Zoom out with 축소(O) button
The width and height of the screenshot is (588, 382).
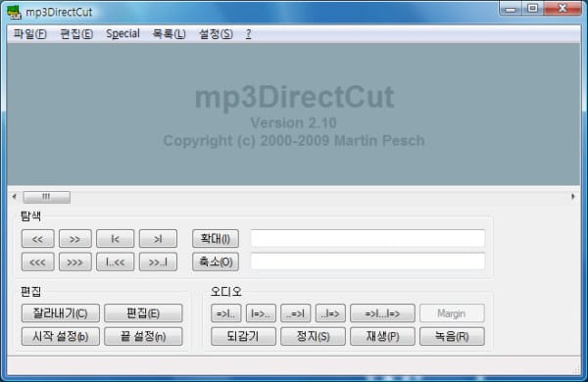216,263
